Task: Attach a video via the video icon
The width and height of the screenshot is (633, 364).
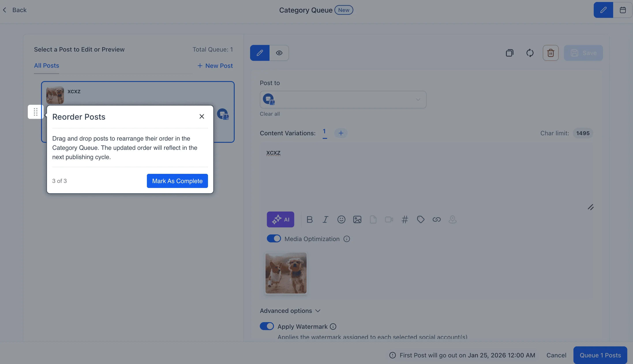Action: pos(389,219)
